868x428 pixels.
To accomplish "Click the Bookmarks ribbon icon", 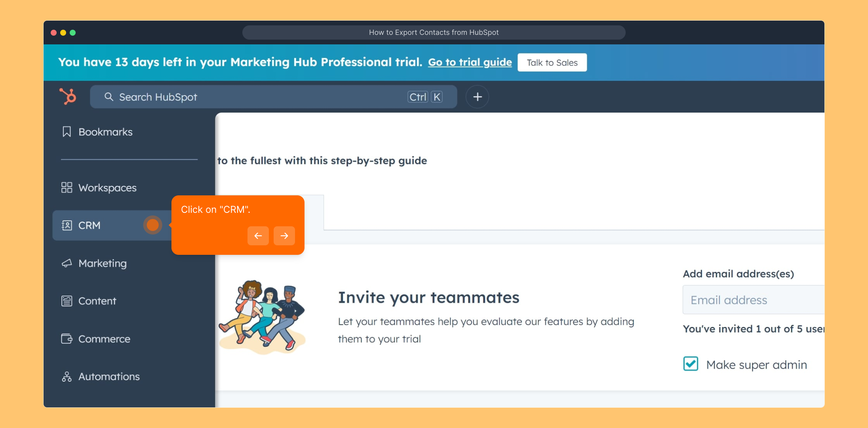I will pyautogui.click(x=67, y=132).
